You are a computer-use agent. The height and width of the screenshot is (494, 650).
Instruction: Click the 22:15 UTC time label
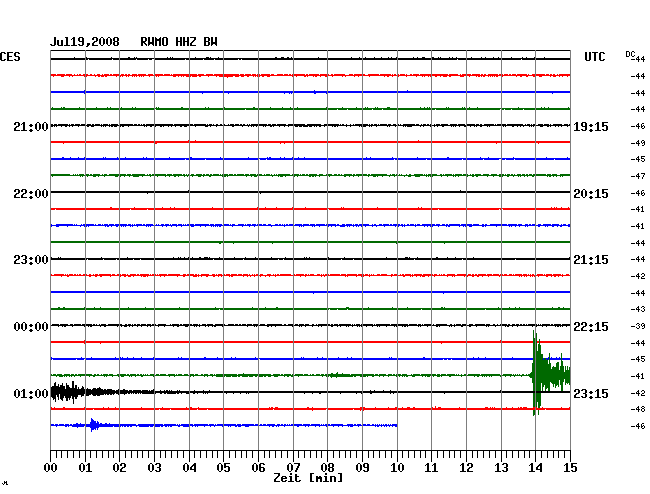[591, 327]
